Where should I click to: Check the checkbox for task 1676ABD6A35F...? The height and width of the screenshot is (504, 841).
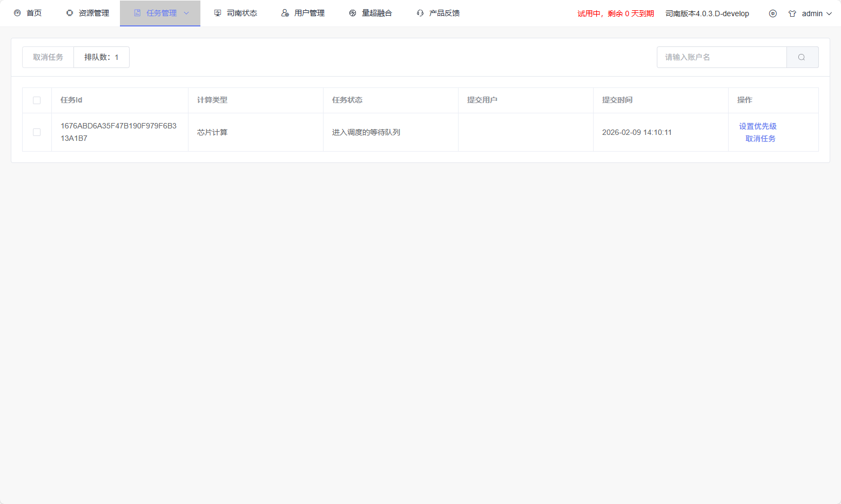(37, 132)
